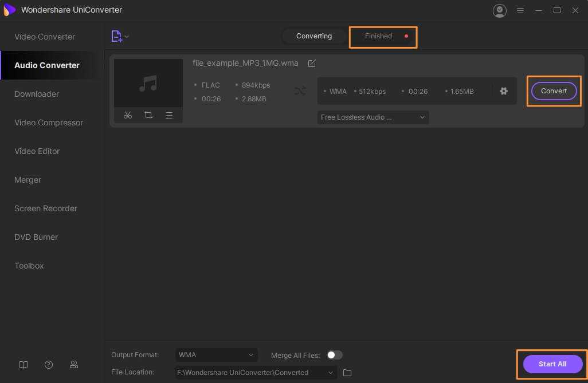588x383 pixels.
Task: Open the Effects adjustment icon on the thumbnail
Action: click(170, 114)
